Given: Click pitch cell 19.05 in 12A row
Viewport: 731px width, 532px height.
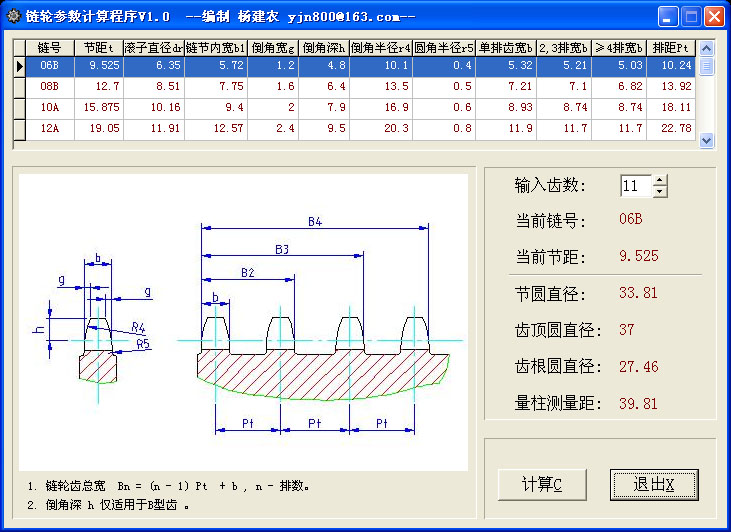Looking at the screenshot, I should [x=99, y=129].
